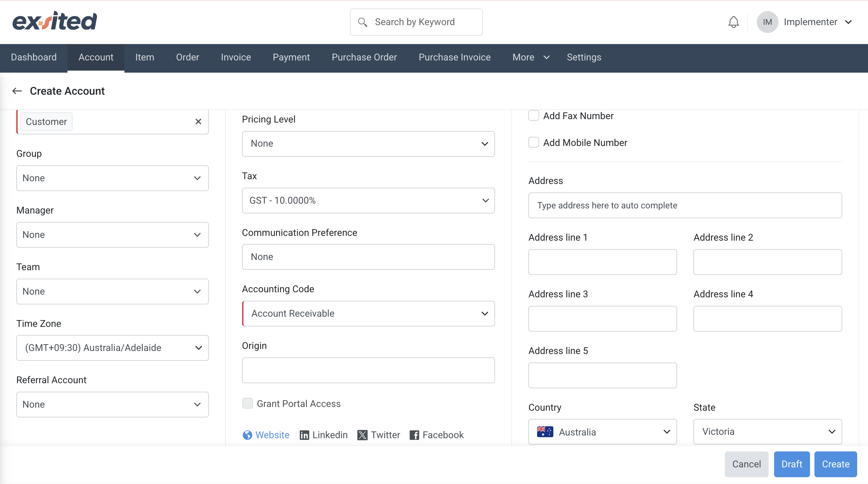Open the Pricing Level dropdown

click(x=369, y=144)
